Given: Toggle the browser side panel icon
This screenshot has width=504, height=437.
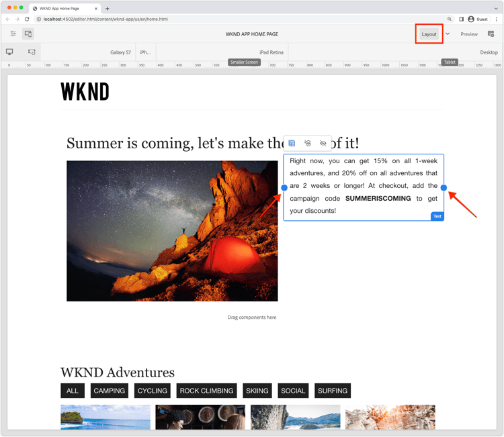Looking at the screenshot, I should pyautogui.click(x=461, y=19).
